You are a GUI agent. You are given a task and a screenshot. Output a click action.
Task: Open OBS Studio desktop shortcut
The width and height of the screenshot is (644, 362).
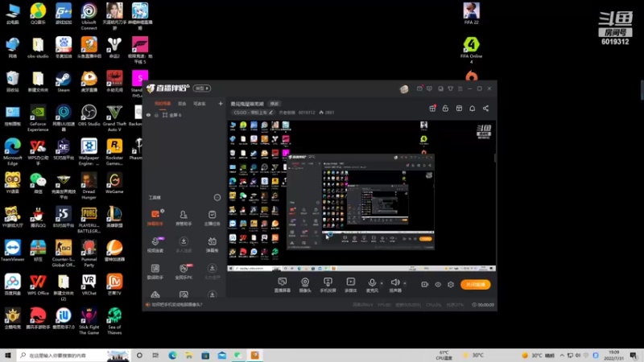(x=89, y=115)
